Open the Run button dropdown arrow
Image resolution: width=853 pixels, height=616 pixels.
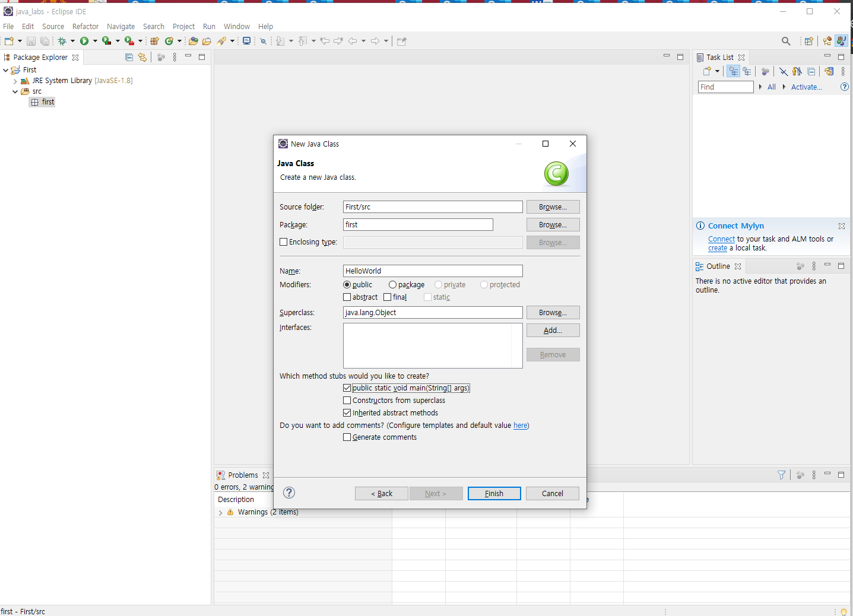[95, 41]
